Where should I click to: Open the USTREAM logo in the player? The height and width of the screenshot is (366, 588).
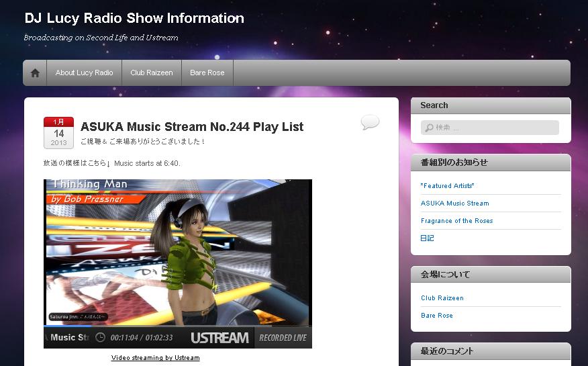(219, 338)
